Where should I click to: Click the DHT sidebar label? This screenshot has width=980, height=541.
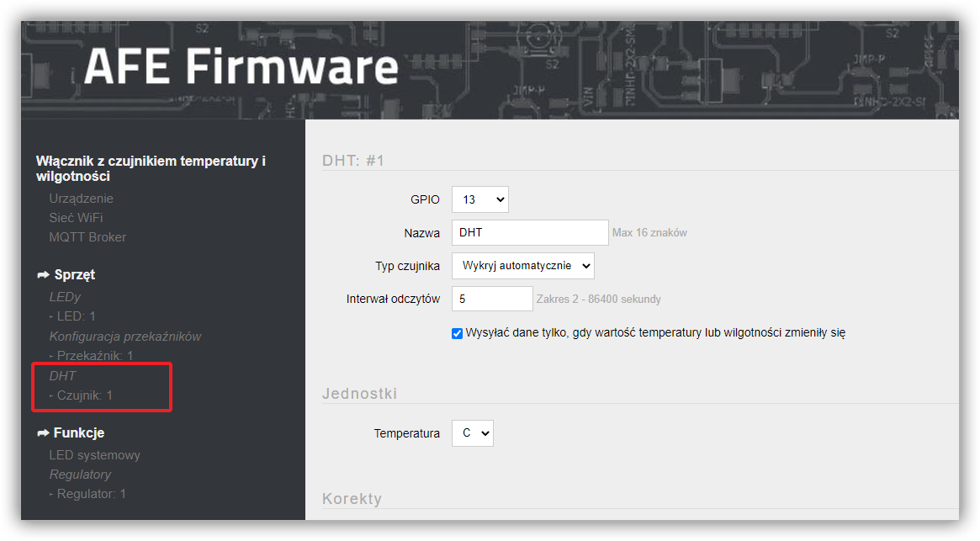pos(62,375)
